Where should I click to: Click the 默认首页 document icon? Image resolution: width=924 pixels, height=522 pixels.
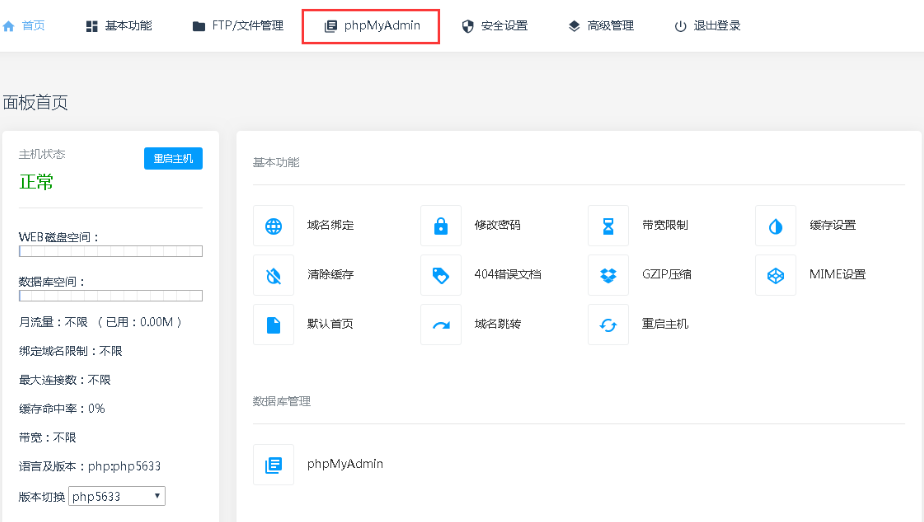pyautogui.click(x=273, y=325)
